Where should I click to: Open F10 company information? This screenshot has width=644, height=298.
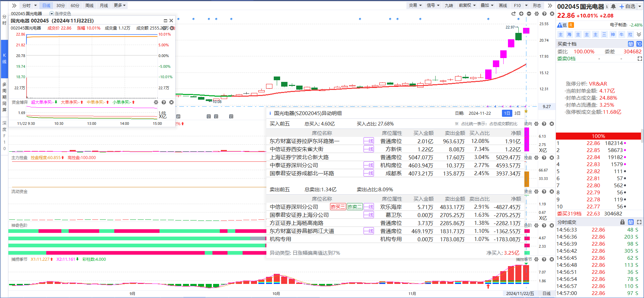[x=517, y=5]
